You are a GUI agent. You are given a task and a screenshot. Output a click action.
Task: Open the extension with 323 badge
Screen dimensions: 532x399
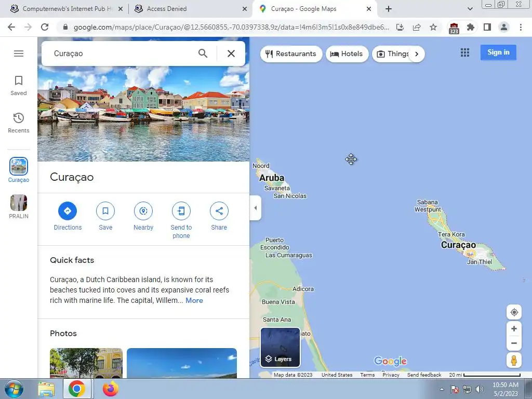click(x=454, y=28)
